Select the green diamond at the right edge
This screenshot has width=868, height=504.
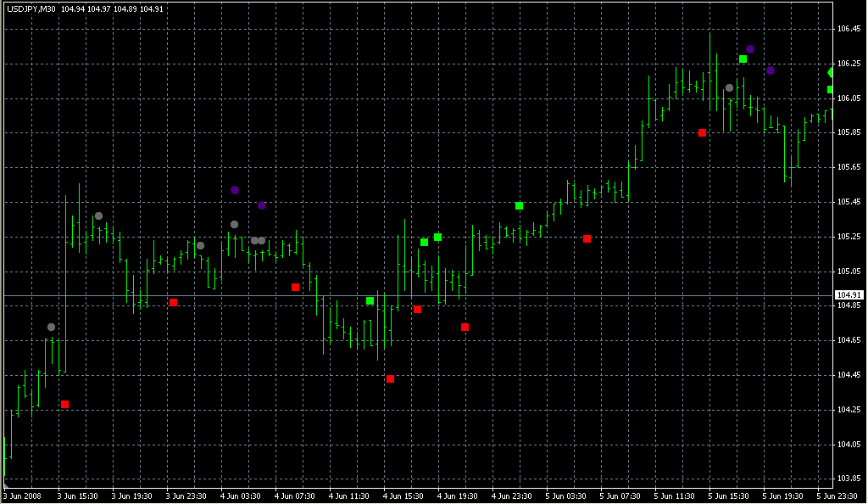(831, 73)
